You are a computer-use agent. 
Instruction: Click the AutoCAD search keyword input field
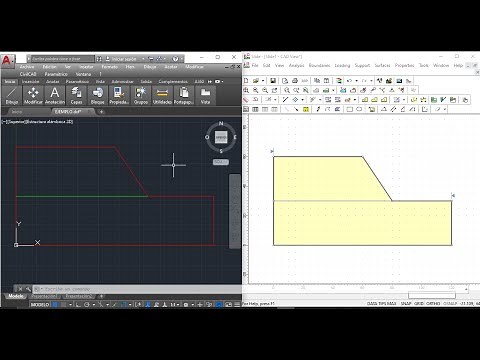pos(63,59)
